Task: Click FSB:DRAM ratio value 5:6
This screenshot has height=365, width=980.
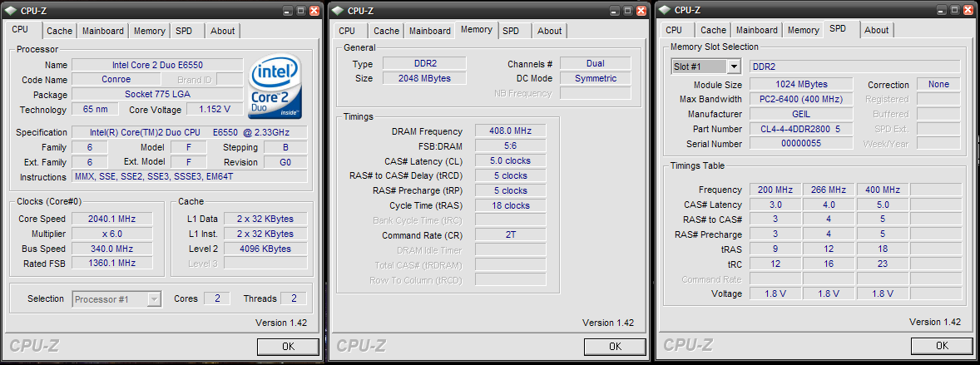Action: 511,146
